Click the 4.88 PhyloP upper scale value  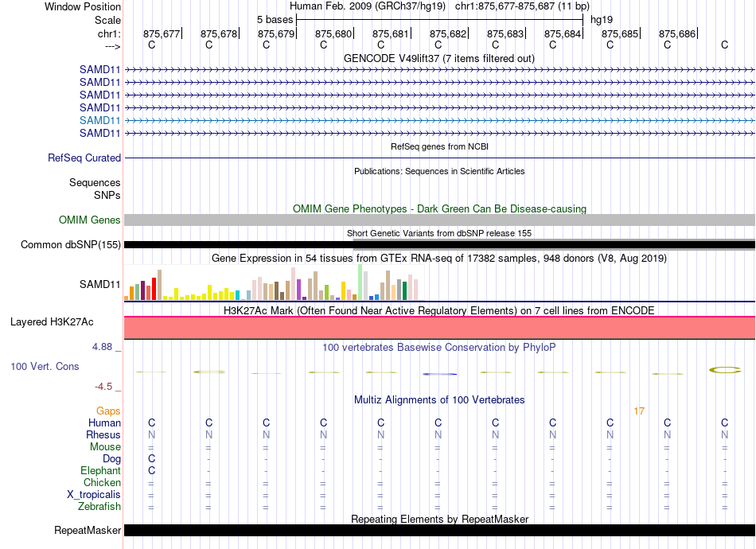coord(102,347)
